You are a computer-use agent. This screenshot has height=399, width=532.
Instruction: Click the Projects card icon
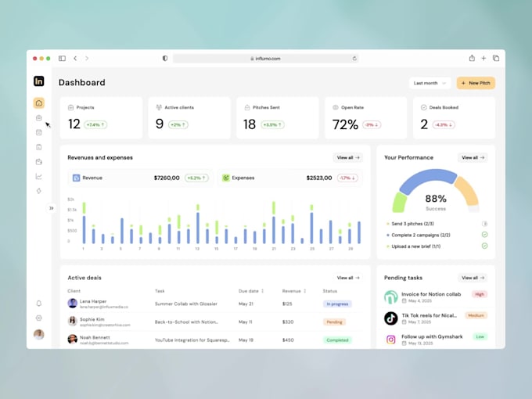click(x=70, y=107)
